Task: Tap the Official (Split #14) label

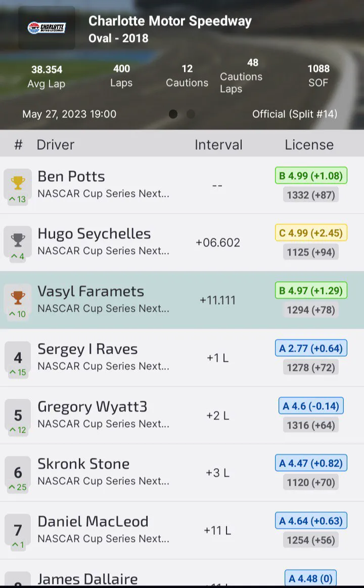Action: pyautogui.click(x=295, y=114)
